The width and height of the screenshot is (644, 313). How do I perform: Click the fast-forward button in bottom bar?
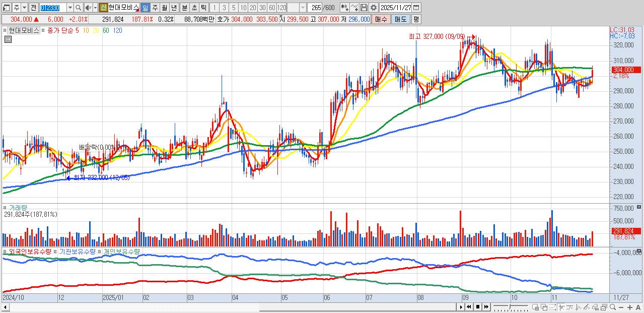(486, 307)
